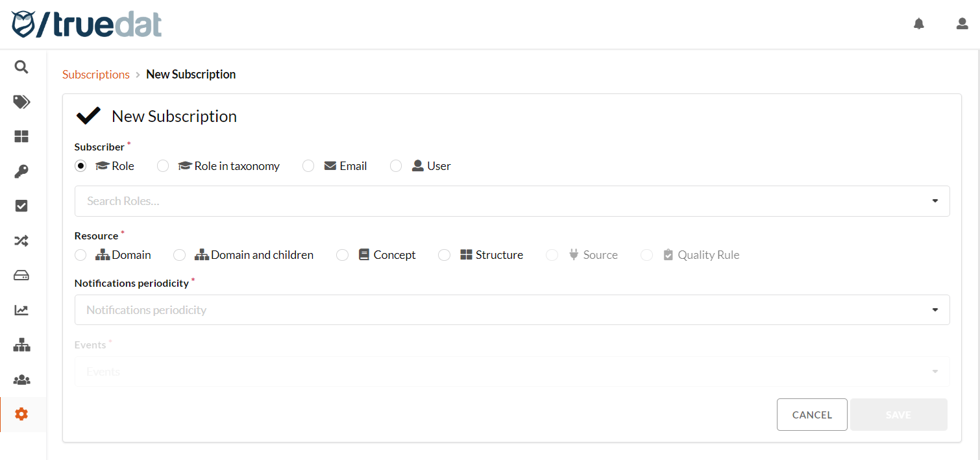Click the CANCEL button
This screenshot has height=460, width=980.
point(812,414)
